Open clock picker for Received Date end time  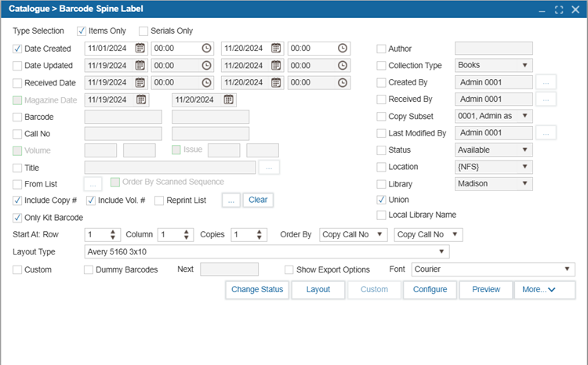343,82
